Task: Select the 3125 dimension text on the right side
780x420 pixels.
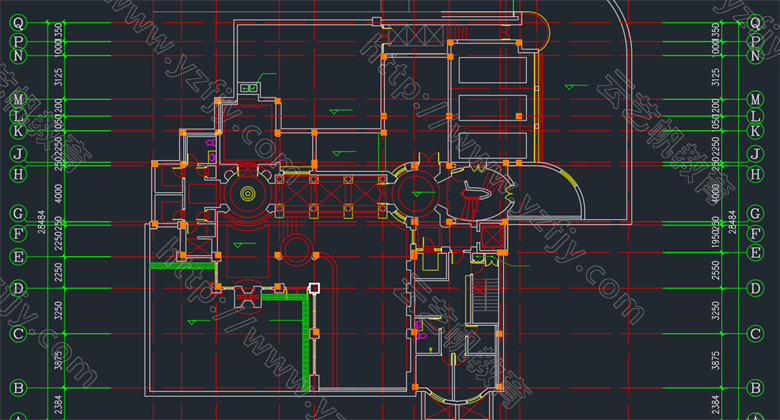Action: (x=715, y=78)
